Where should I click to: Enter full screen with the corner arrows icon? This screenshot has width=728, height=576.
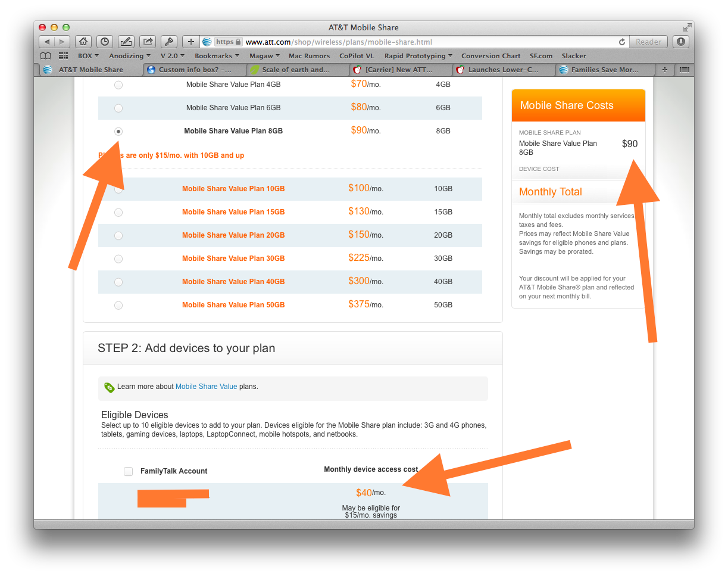tap(687, 27)
